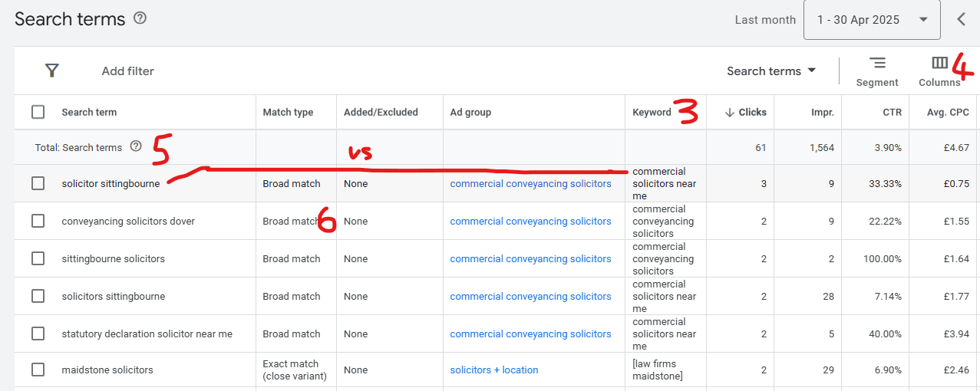Click the search term sittingbourne solicitors
The width and height of the screenshot is (980, 391).
113,258
